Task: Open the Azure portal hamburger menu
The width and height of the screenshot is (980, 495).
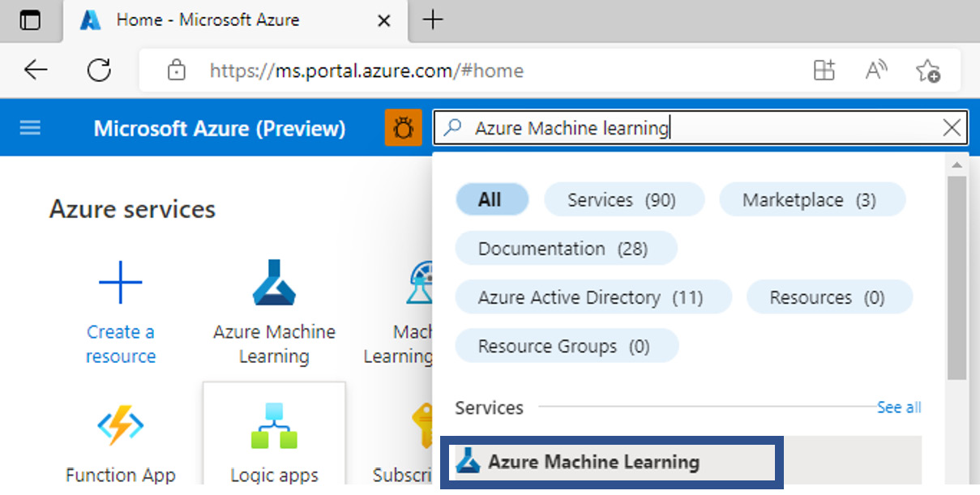Action: click(x=30, y=128)
